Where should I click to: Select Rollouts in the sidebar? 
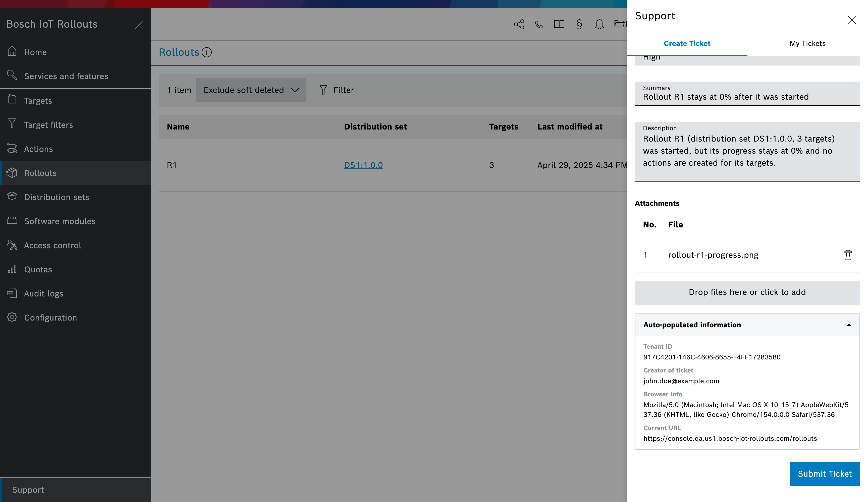(75, 173)
